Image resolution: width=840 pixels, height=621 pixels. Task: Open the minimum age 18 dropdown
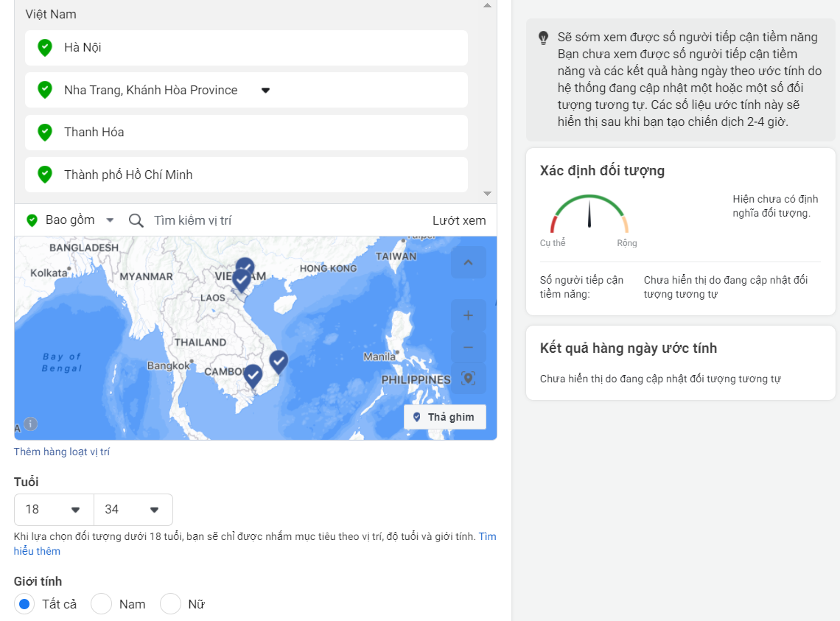tap(54, 510)
